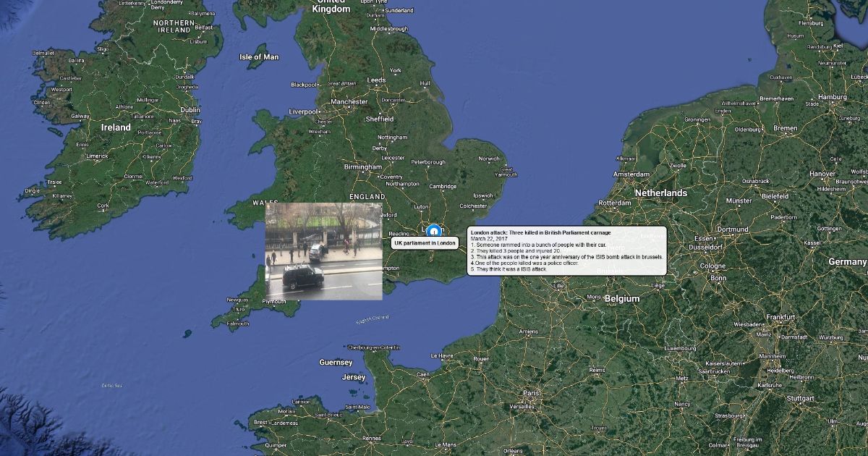
Task: Click the 'Leeds' city label
Action: click(376, 80)
